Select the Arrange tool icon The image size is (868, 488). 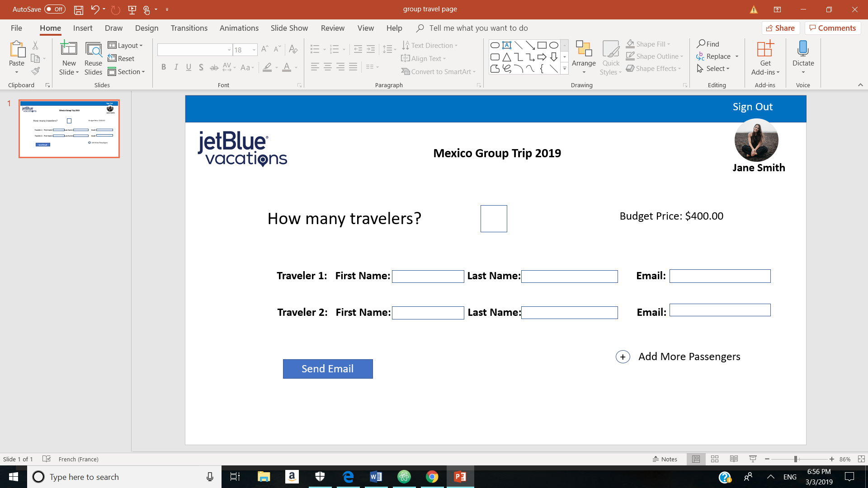[x=584, y=49]
